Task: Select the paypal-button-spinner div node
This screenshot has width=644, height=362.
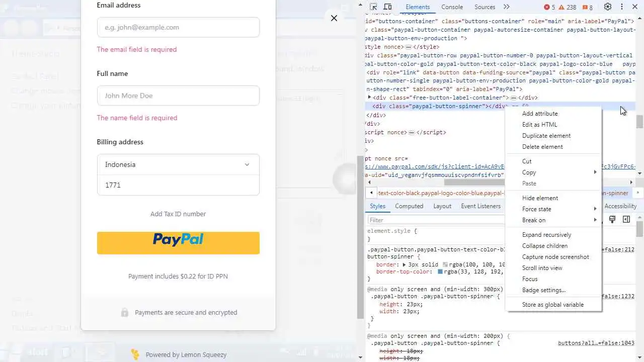Action: (x=438, y=106)
